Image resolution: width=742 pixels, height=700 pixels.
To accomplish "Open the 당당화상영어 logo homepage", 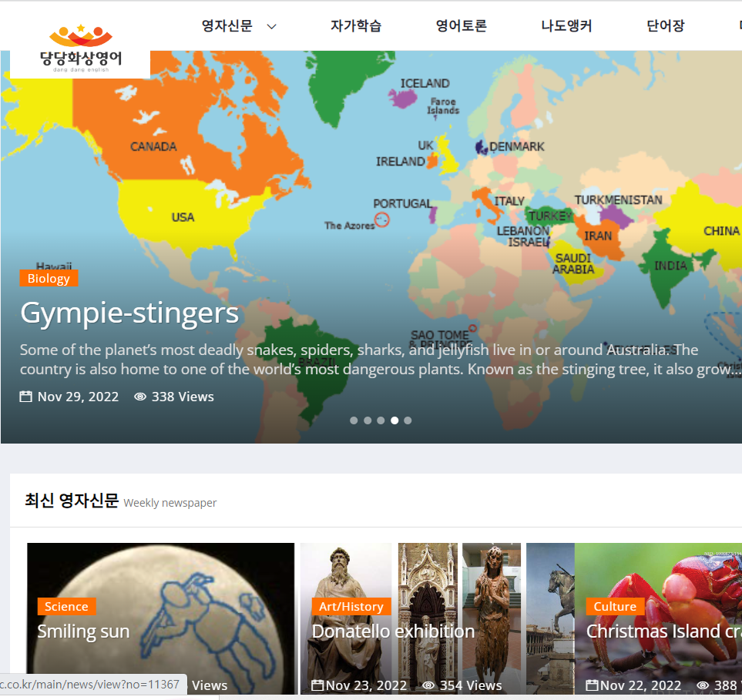I will tap(80, 49).
